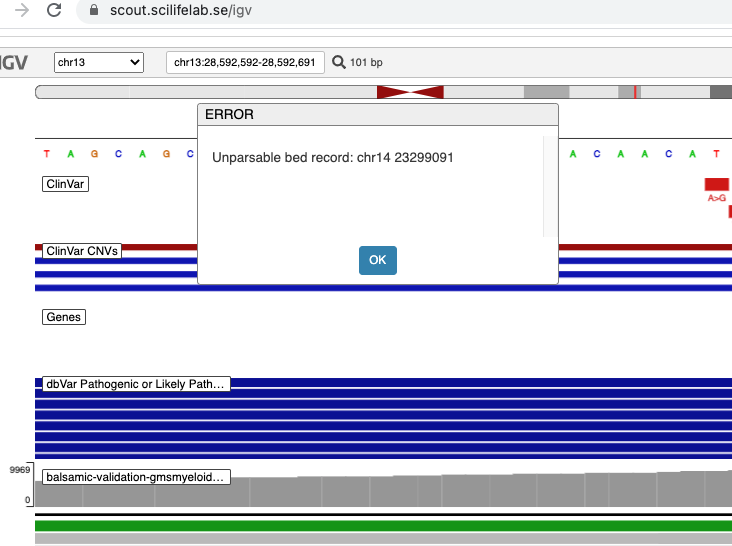Image resolution: width=732 pixels, height=546 pixels.
Task: Click the 'Unparsable bed record' error message text
Action: click(333, 158)
